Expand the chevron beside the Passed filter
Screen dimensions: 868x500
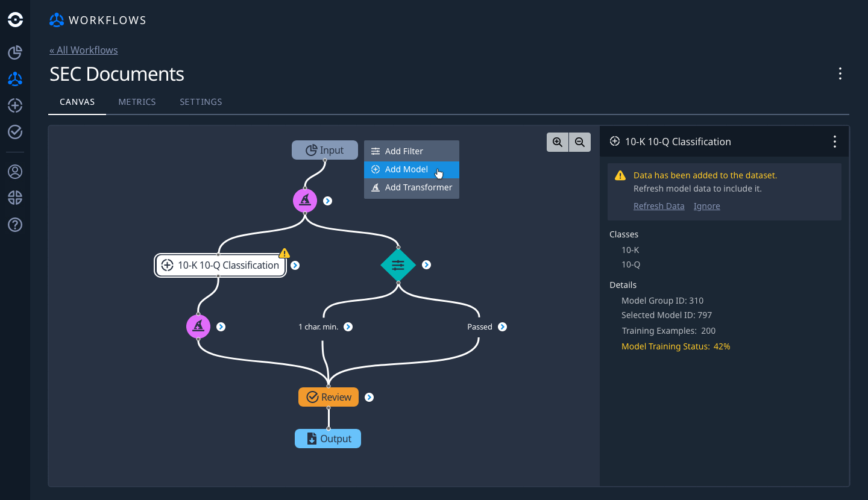click(503, 327)
